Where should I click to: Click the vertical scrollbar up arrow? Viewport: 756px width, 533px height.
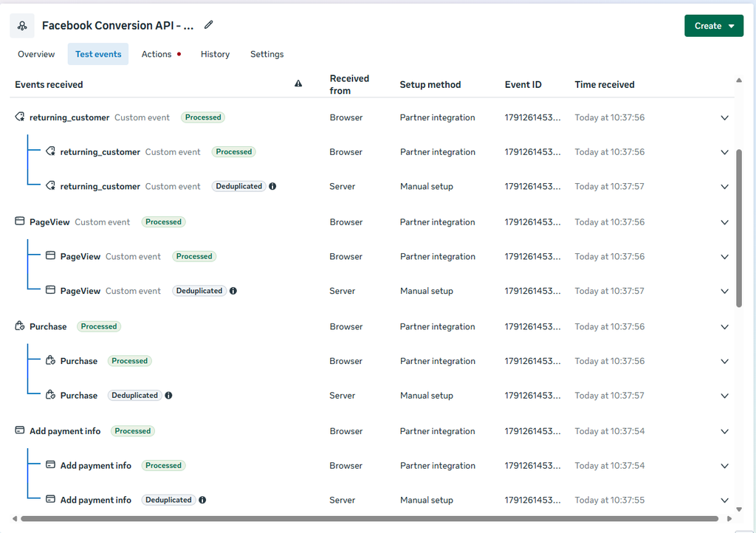[738, 80]
